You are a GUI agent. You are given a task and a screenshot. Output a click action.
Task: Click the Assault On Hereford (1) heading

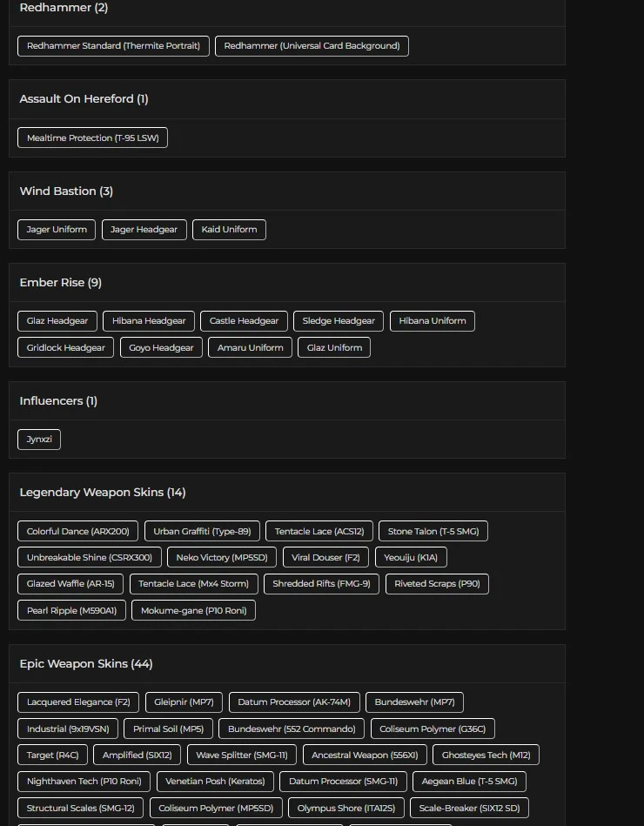pos(84,98)
